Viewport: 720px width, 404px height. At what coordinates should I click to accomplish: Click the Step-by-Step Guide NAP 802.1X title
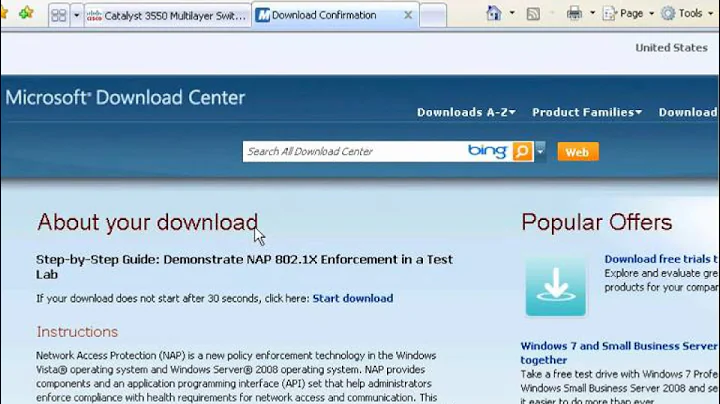[244, 267]
